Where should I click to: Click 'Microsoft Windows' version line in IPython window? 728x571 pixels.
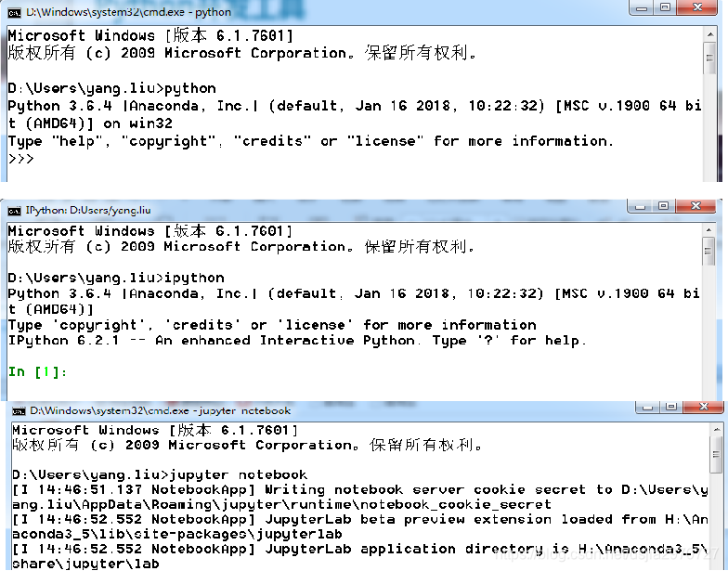tap(150, 230)
